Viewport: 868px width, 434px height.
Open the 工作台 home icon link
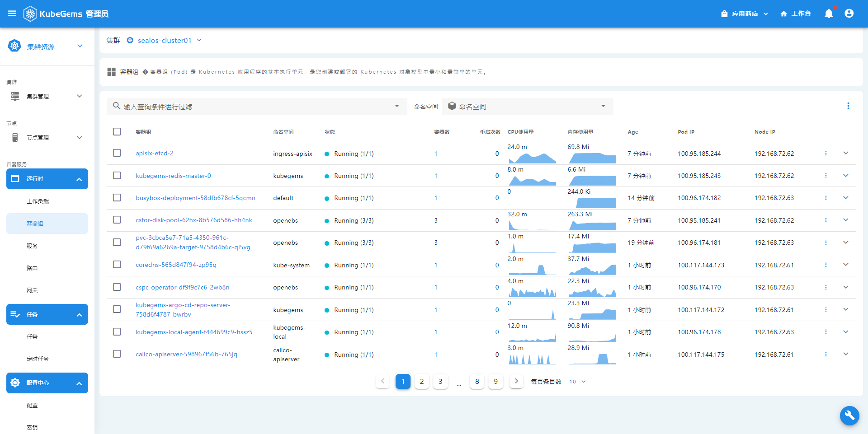point(795,14)
